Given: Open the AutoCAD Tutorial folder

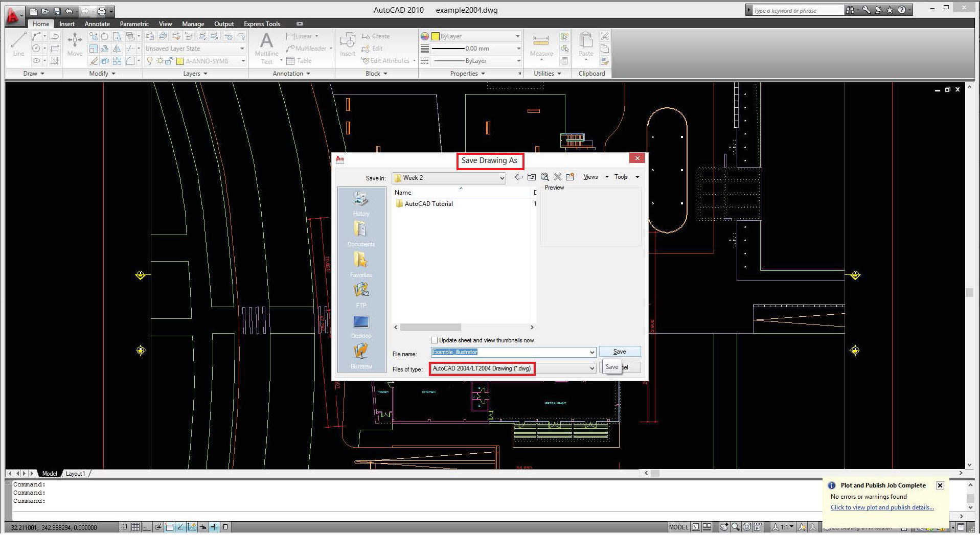Looking at the screenshot, I should [x=424, y=204].
